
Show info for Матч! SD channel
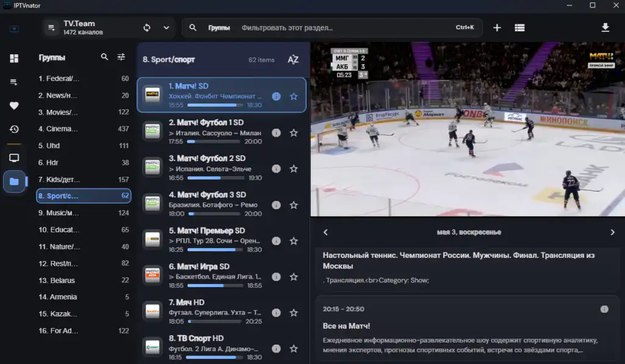(x=276, y=96)
